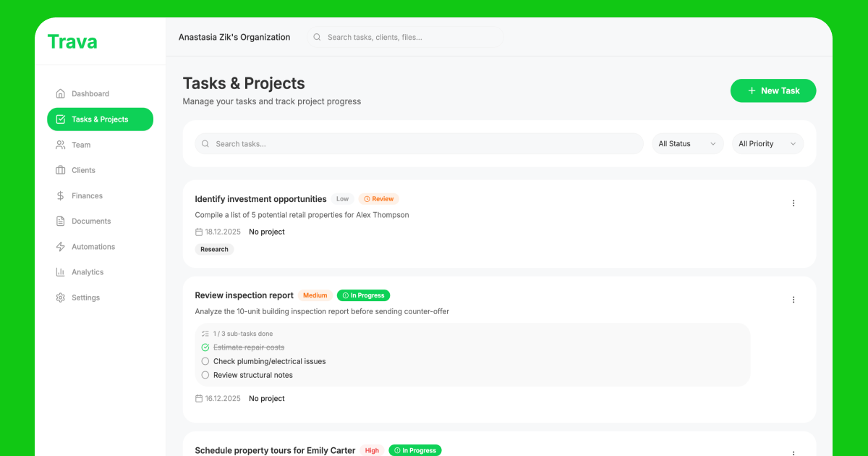Open the All Status dropdown
Image resolution: width=868 pixels, height=456 pixels.
[x=688, y=144]
